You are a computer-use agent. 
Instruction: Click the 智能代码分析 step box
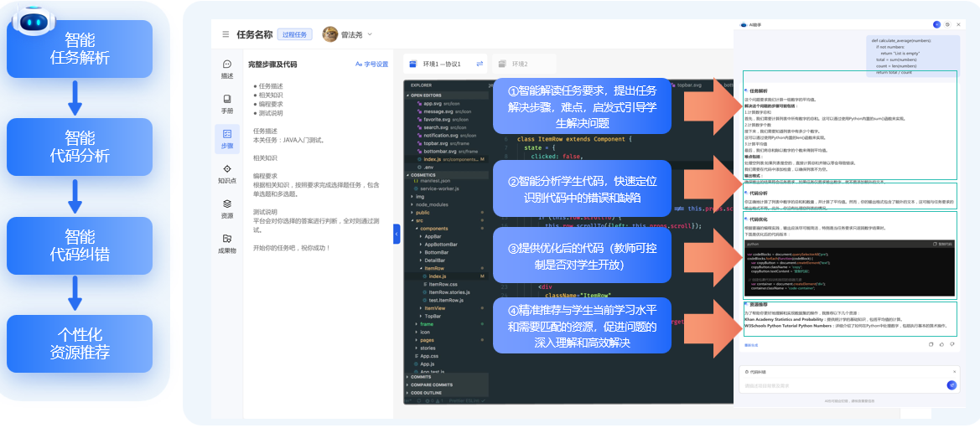(x=80, y=147)
